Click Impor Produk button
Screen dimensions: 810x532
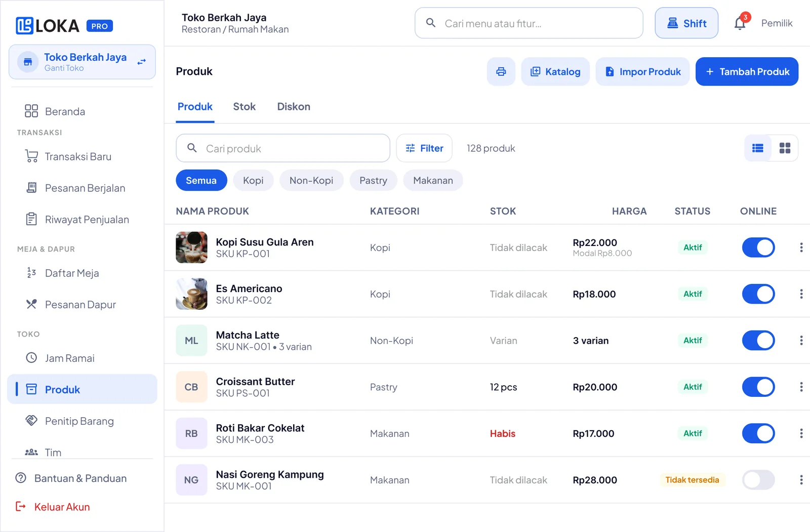tap(642, 71)
